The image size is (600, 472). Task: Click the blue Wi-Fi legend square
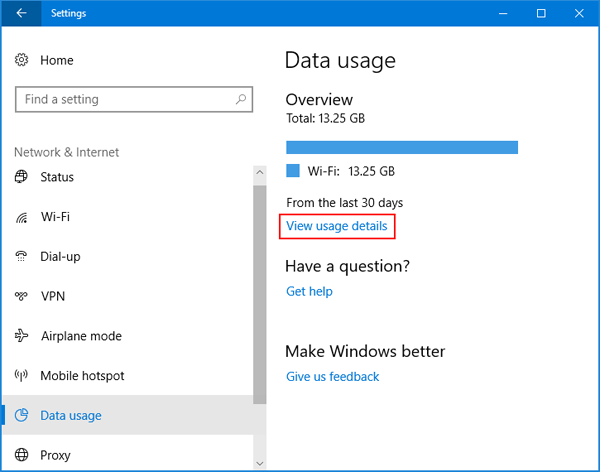click(293, 171)
